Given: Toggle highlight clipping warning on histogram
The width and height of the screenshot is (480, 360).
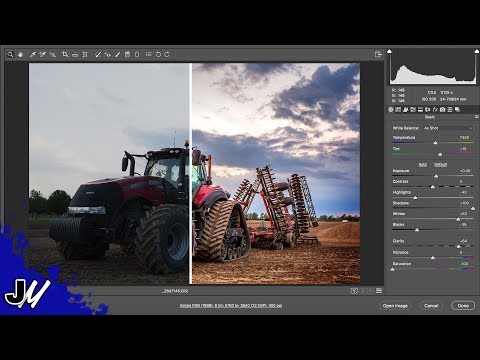Looking at the screenshot, I should point(477,51).
